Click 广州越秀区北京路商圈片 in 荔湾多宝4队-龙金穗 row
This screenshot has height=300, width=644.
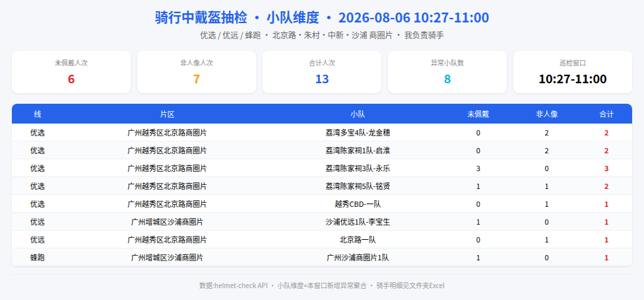[x=167, y=133]
